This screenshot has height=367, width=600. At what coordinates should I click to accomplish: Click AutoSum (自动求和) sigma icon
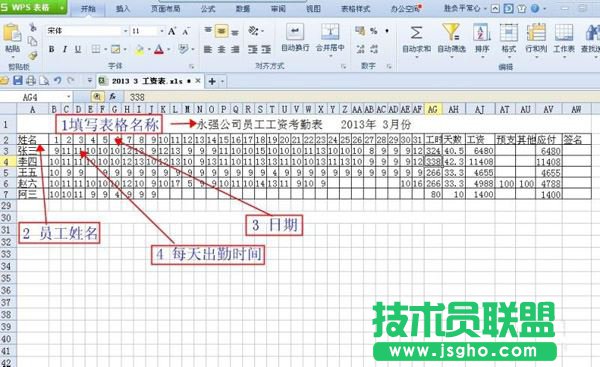(x=416, y=33)
